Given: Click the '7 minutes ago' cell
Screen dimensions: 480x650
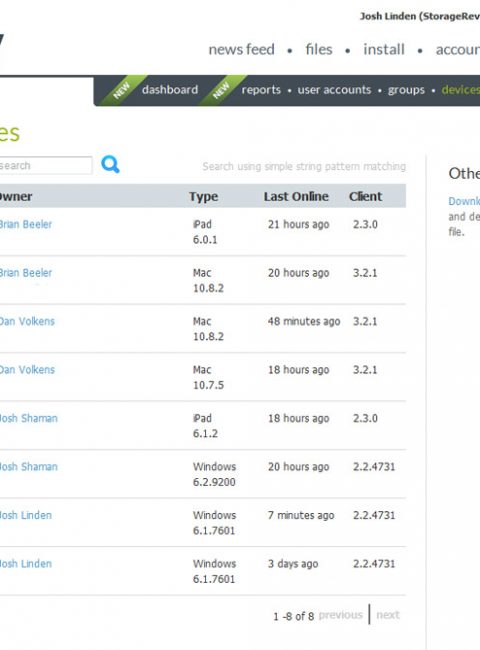Looking at the screenshot, I should pyautogui.click(x=301, y=515).
